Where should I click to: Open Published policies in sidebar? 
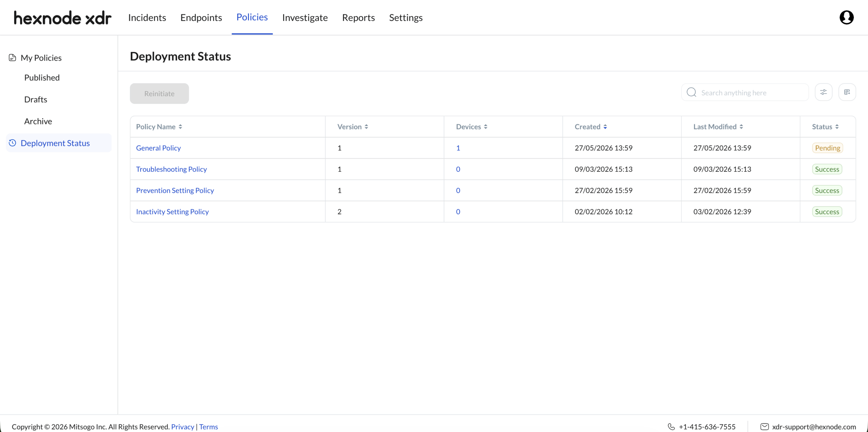coord(42,78)
